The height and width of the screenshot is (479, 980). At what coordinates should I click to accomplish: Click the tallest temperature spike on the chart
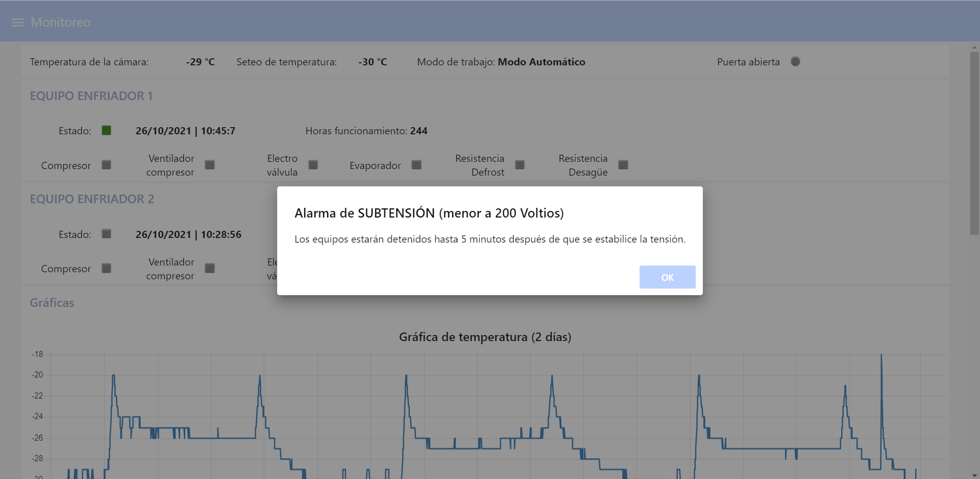pos(881,357)
